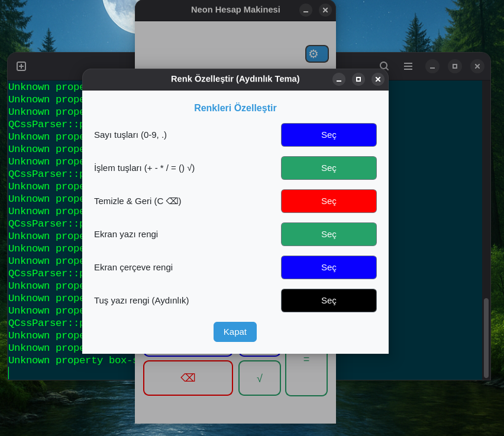Maximize the Renk Özelleştir dialog
Image resolution: width=504 pixels, height=436 pixels.
(358, 79)
